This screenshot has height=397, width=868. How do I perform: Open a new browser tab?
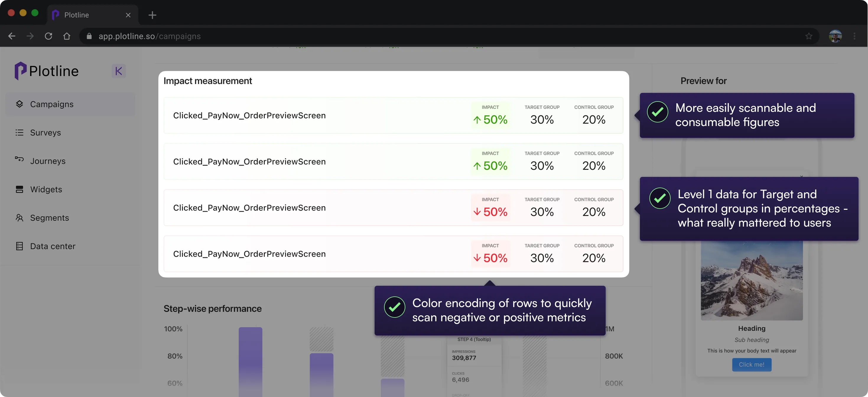click(x=152, y=15)
